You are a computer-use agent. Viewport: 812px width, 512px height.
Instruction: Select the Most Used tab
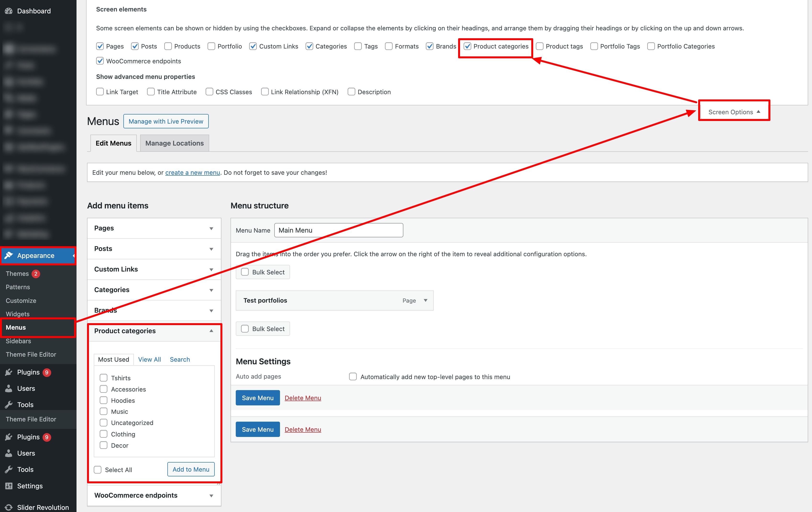(114, 359)
